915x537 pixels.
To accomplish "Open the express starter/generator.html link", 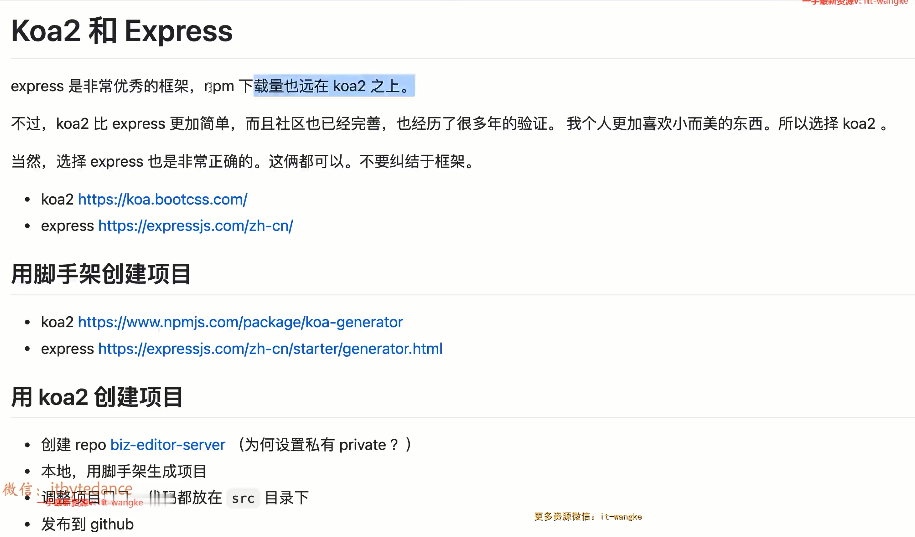I will click(x=270, y=349).
